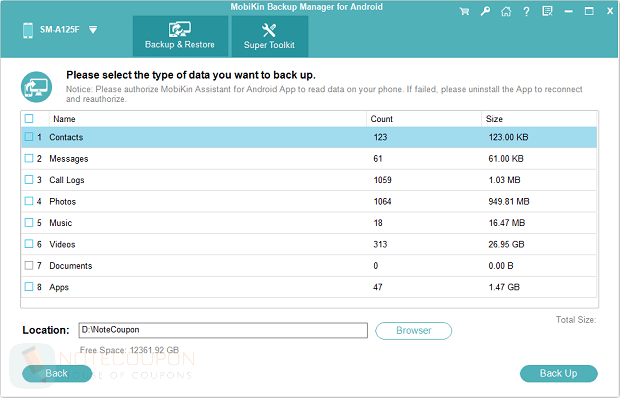The height and width of the screenshot is (398, 620).
Task: Expand the SM-A125F device dropdown arrow
Action: pyautogui.click(x=93, y=30)
